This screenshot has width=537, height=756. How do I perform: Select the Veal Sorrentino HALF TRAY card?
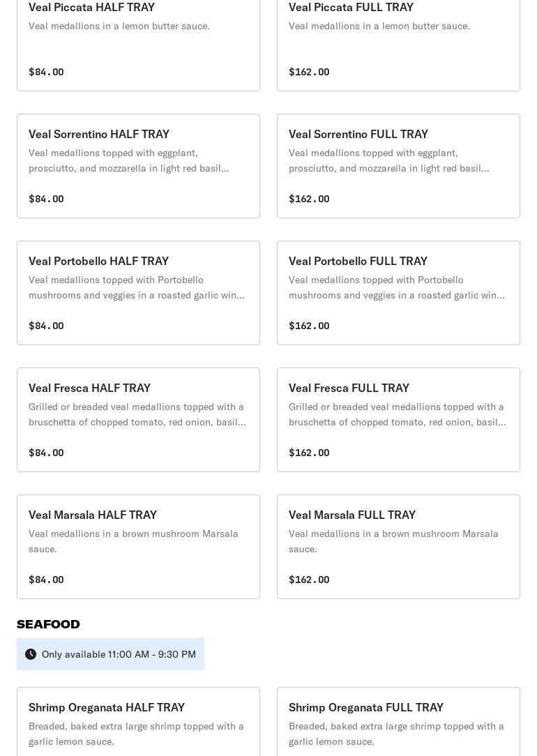138,166
